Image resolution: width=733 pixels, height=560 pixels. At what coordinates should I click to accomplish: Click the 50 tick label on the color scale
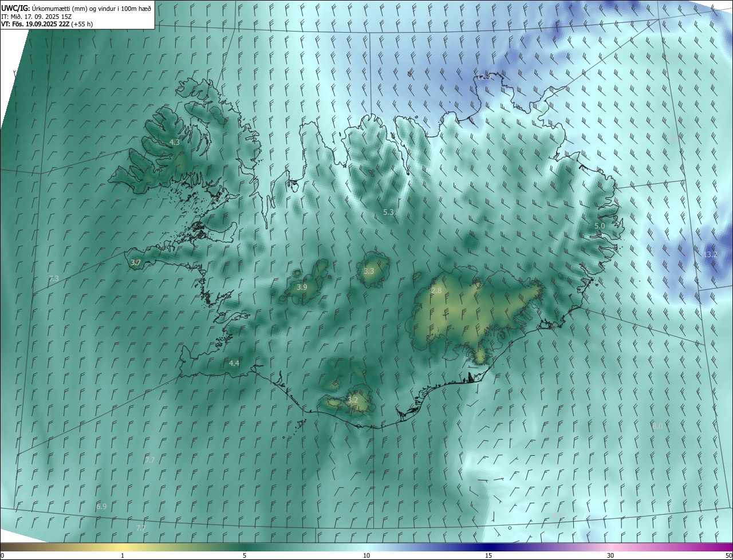(x=728, y=556)
